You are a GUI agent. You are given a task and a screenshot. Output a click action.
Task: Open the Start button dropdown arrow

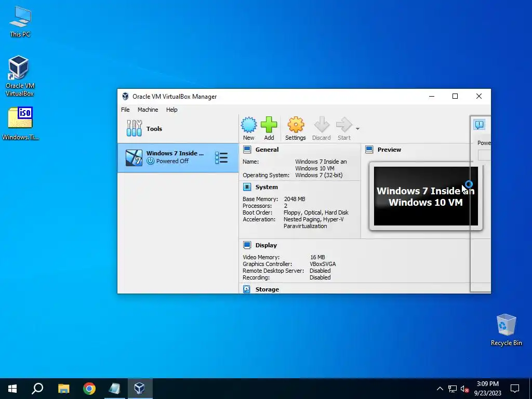[x=357, y=129]
